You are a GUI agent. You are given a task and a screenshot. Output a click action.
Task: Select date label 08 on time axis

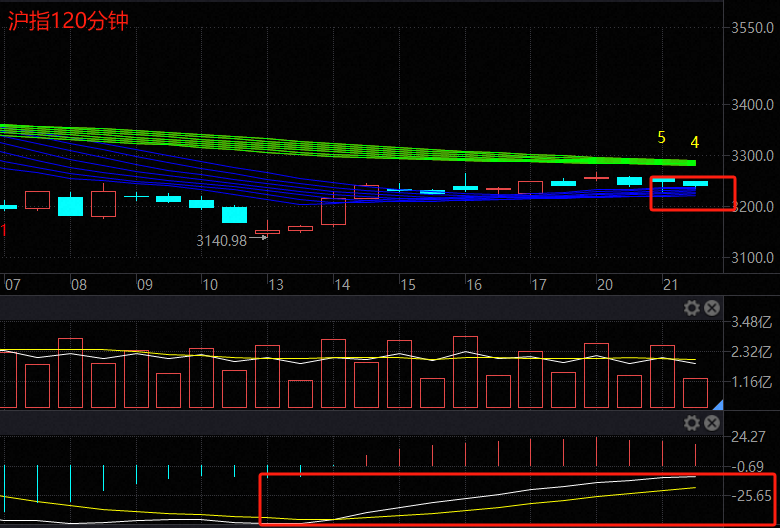79,285
